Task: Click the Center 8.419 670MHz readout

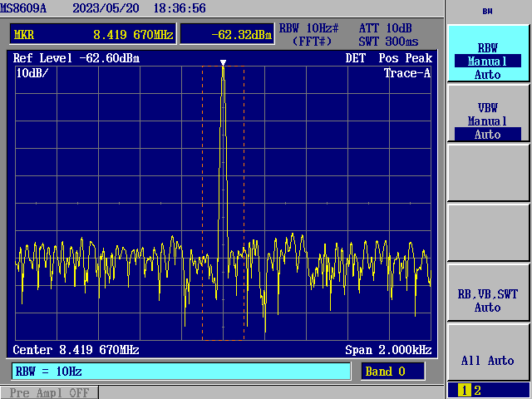Action: (76, 350)
